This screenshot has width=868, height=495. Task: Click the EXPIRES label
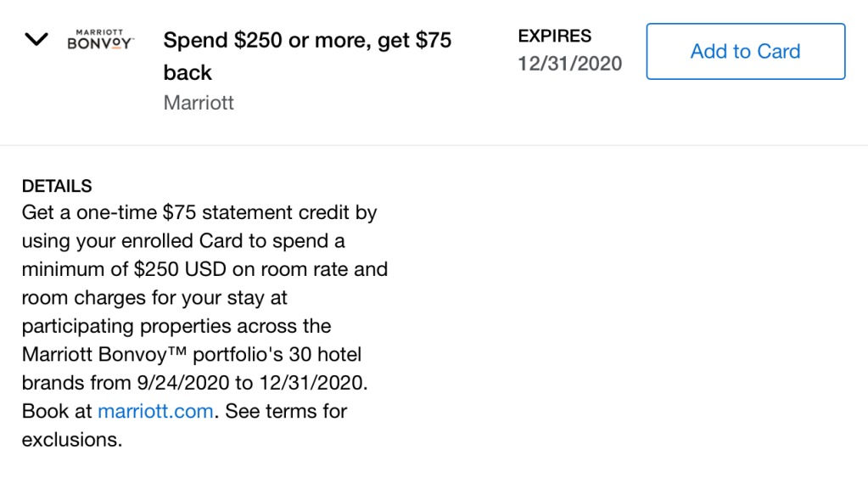(555, 37)
